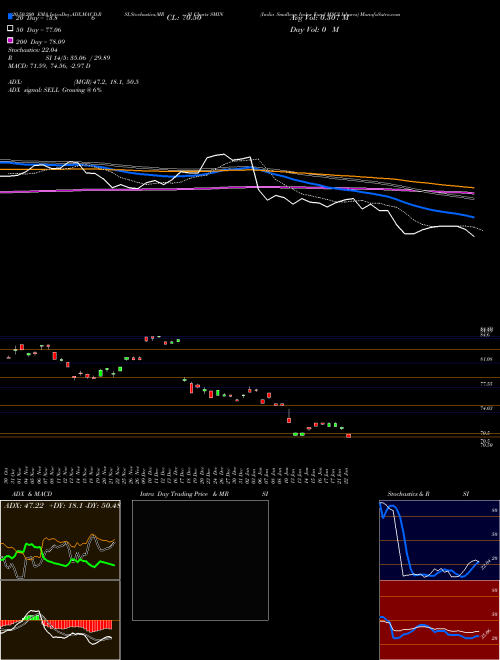Click the thick blue 20-day EMA line's end
Image resolution: width=500 pixels, height=660 pixels.
click(x=473, y=217)
